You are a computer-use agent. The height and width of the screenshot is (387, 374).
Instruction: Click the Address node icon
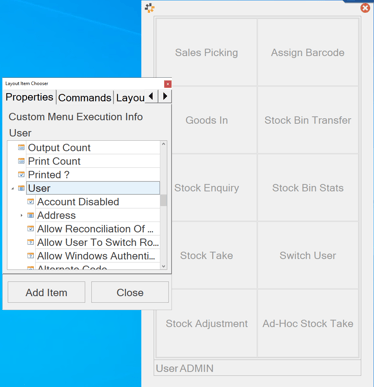click(31, 215)
